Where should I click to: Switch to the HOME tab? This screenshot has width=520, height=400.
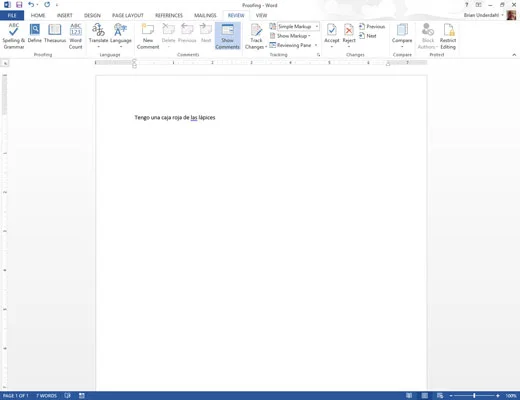tap(38, 15)
